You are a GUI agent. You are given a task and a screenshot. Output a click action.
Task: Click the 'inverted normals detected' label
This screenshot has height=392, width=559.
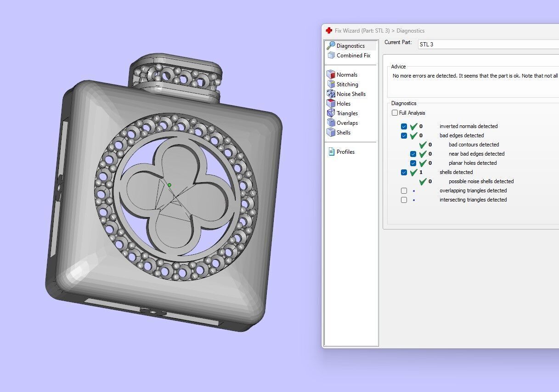(469, 126)
